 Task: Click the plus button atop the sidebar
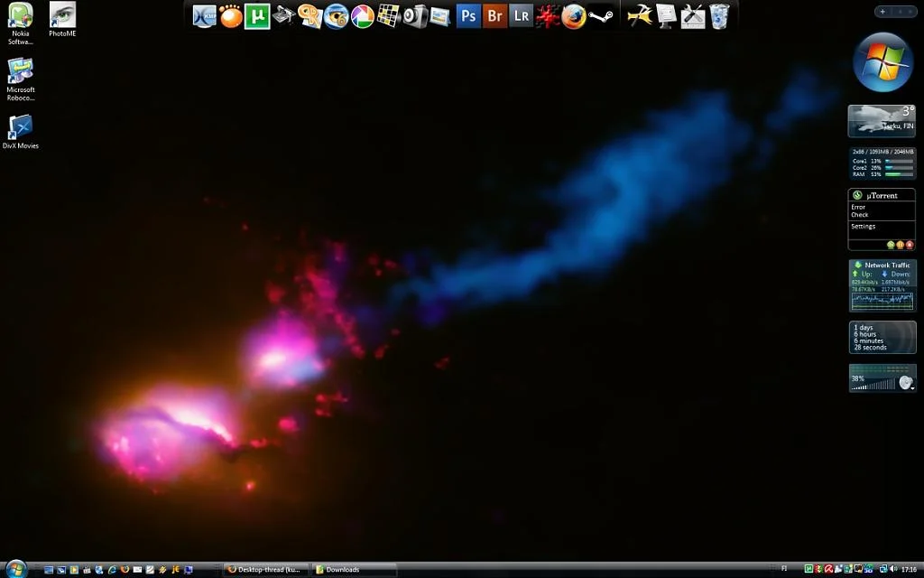click(882, 12)
